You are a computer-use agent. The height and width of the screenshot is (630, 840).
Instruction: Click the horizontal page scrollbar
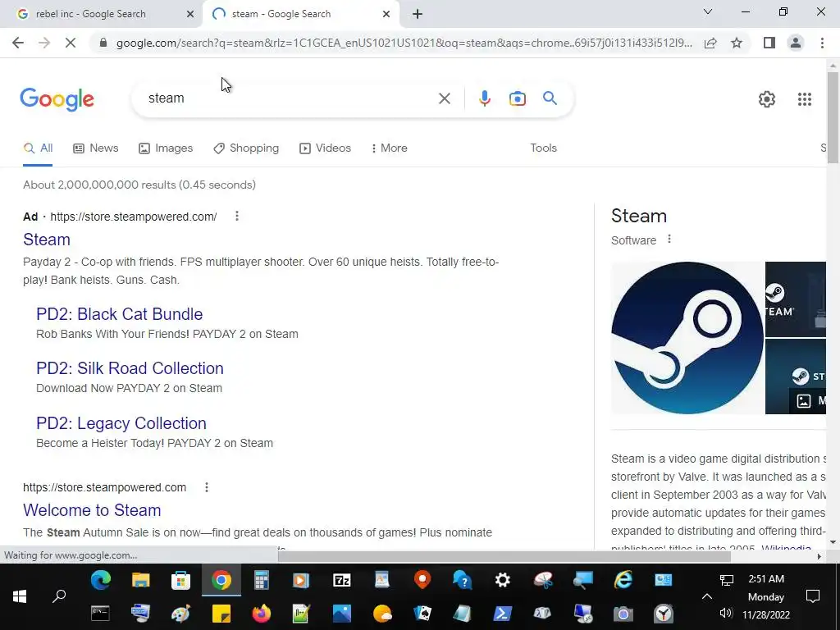(504, 556)
